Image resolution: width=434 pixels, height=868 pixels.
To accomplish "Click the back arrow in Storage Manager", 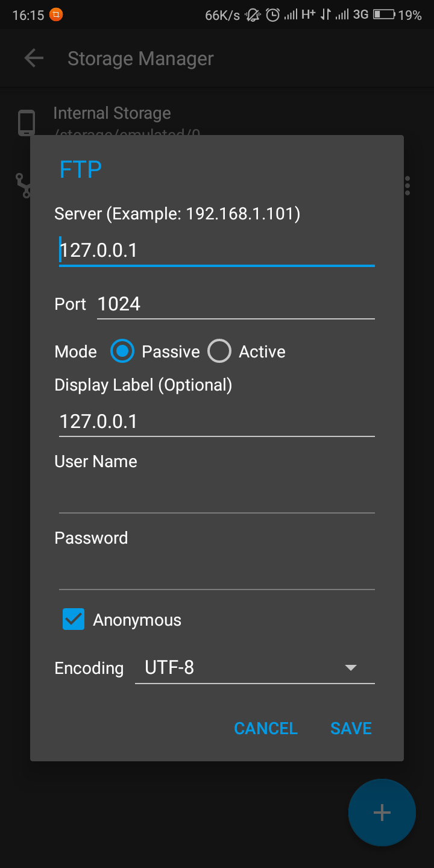I will click(34, 58).
